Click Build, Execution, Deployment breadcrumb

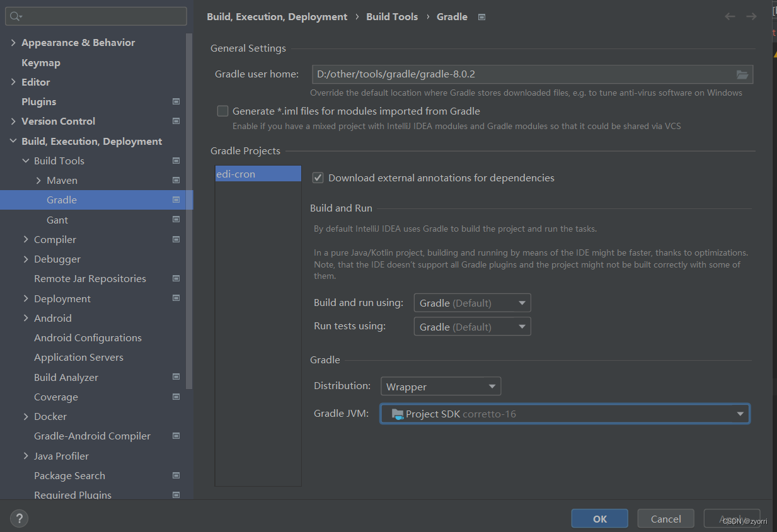coord(277,17)
